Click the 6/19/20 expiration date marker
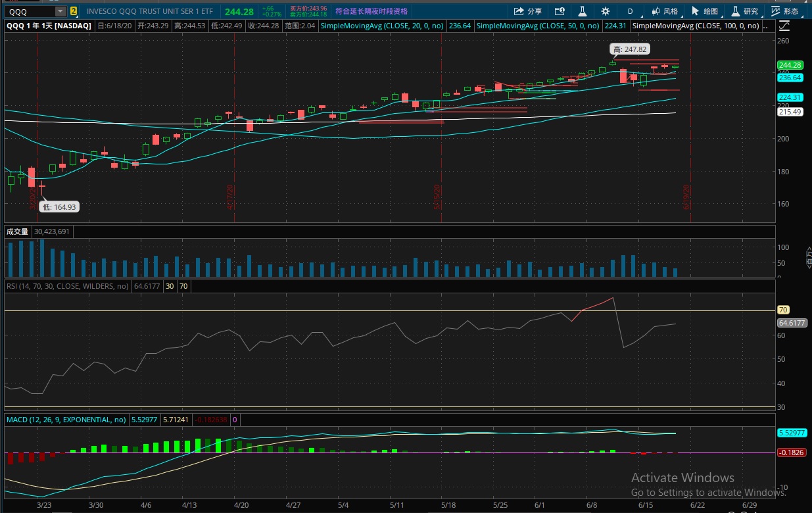The width and height of the screenshot is (812, 513). click(686, 197)
